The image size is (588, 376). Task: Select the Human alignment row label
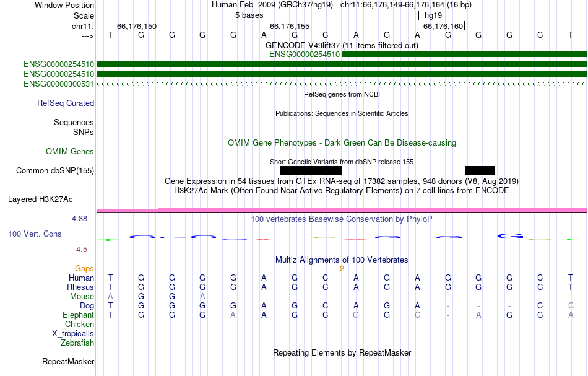point(81,278)
